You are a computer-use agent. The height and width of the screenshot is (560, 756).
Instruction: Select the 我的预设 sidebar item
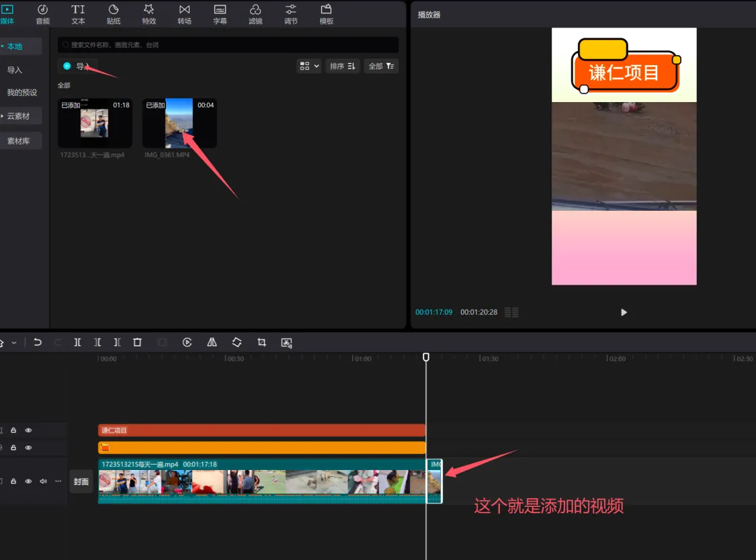[22, 92]
